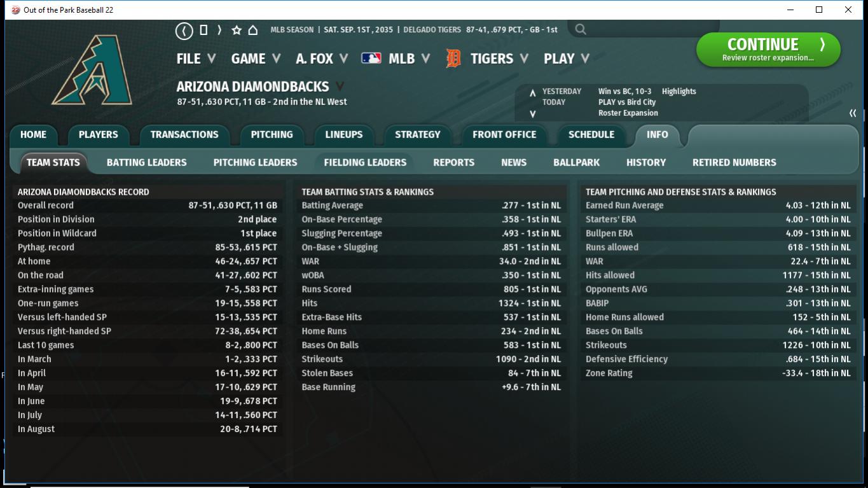The height and width of the screenshot is (488, 868).
Task: Open the PLAY menu
Action: [566, 59]
